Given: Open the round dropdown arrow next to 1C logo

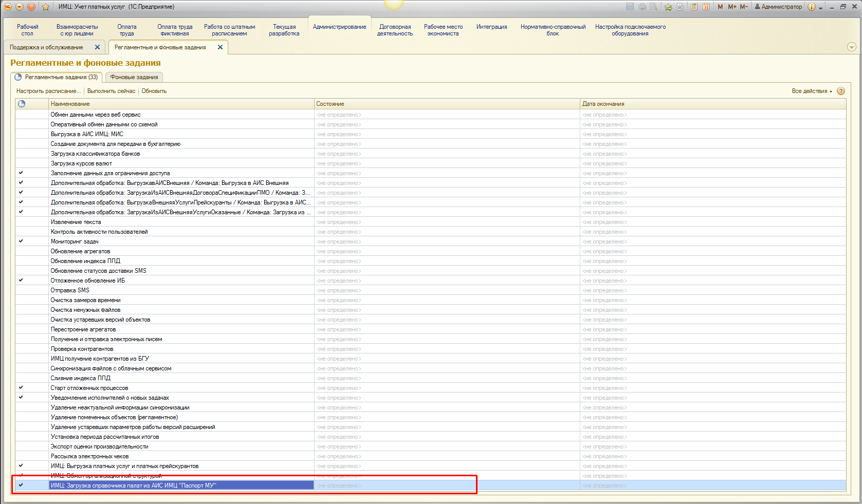Looking at the screenshot, I should (20, 7).
